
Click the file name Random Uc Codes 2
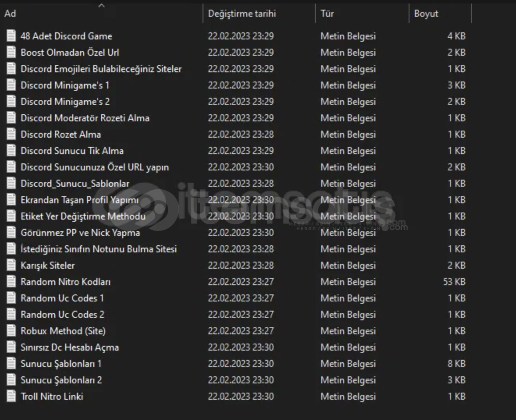(62, 314)
